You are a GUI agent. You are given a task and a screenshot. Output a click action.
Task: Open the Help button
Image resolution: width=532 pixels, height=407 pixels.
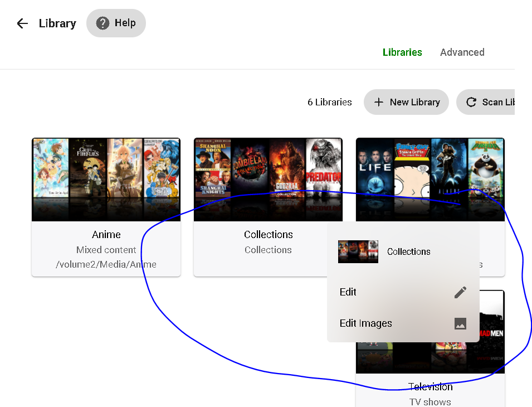[116, 23]
